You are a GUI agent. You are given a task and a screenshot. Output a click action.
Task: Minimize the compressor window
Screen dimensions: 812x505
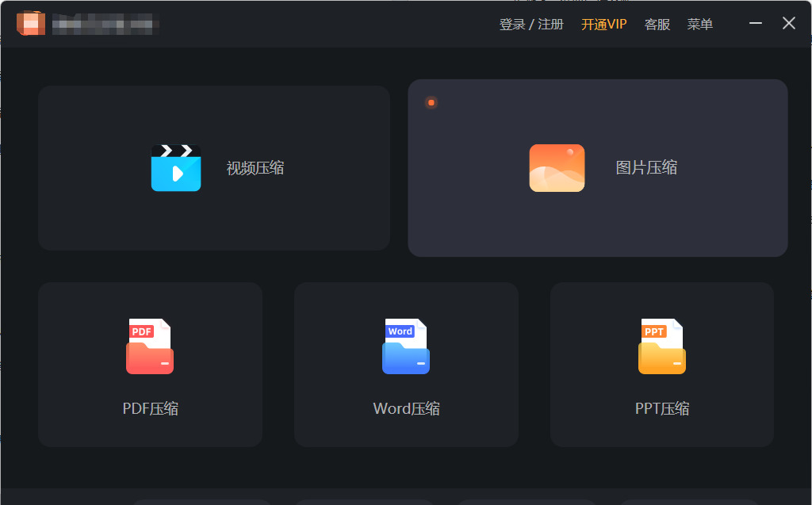pos(756,23)
